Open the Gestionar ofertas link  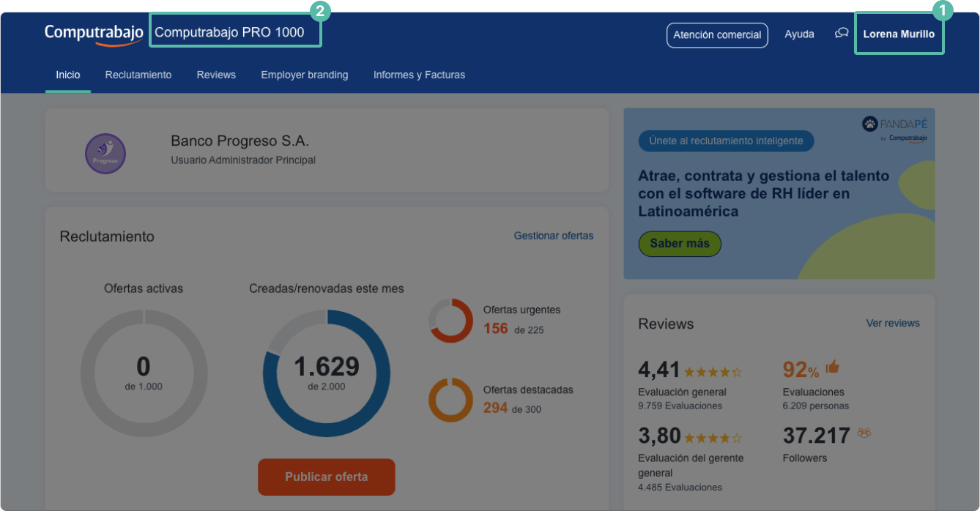553,236
